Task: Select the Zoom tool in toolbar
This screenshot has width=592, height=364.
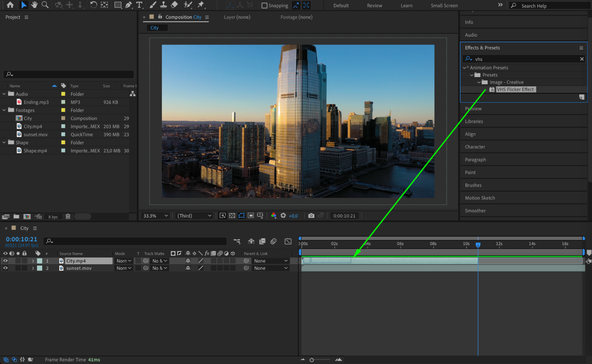Action: coord(45,5)
